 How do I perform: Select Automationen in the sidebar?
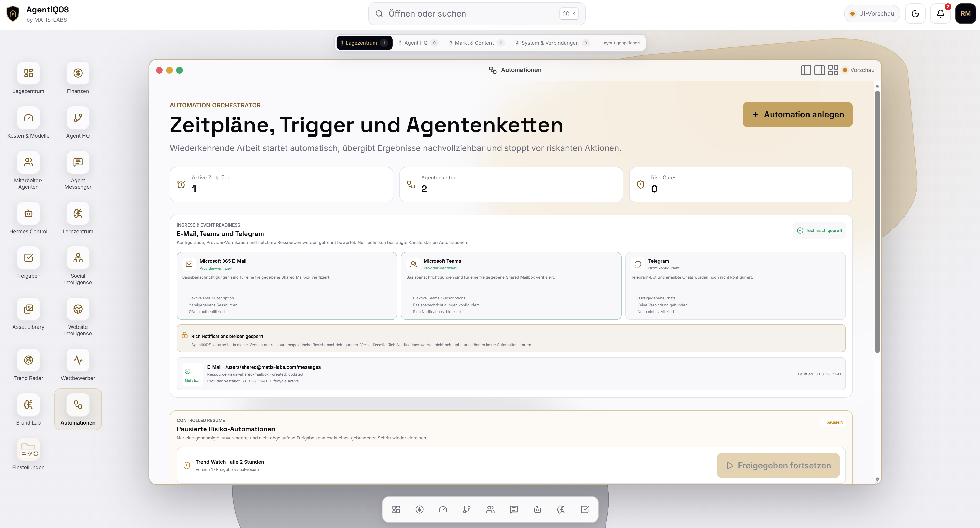77,409
